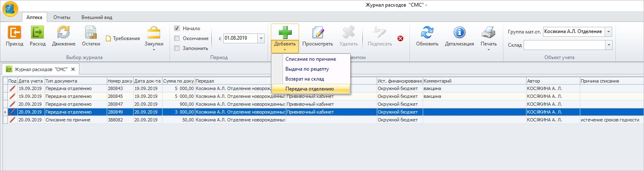Click the red cancel signature icon
The width and height of the screenshot is (644, 171).
[x=400, y=38]
